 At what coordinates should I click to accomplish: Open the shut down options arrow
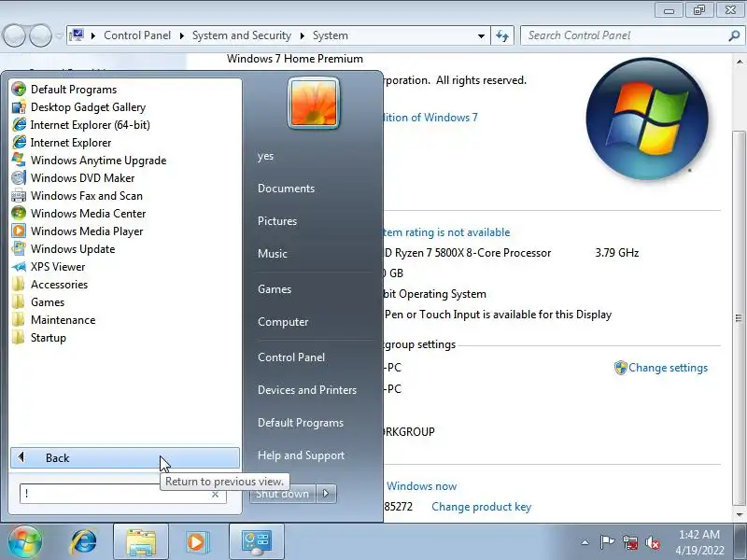326,494
